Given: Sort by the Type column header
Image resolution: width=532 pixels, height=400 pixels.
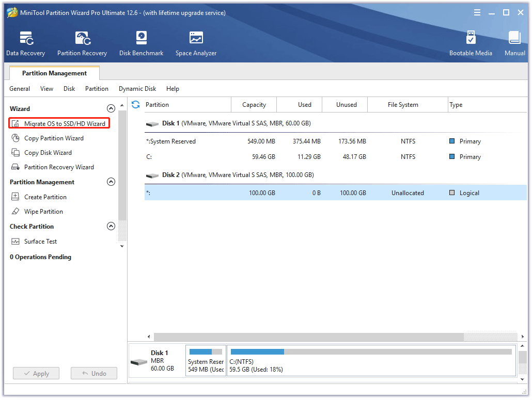Looking at the screenshot, I should [x=487, y=105].
